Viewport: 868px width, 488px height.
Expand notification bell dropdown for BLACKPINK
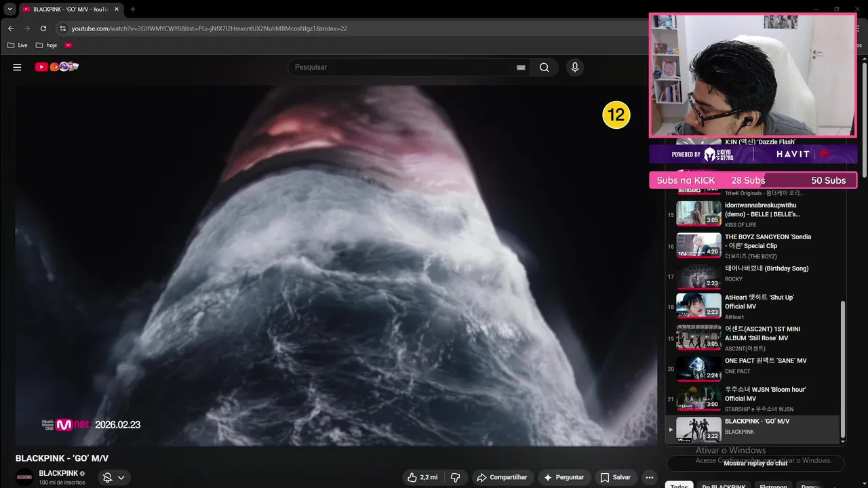pos(114,477)
